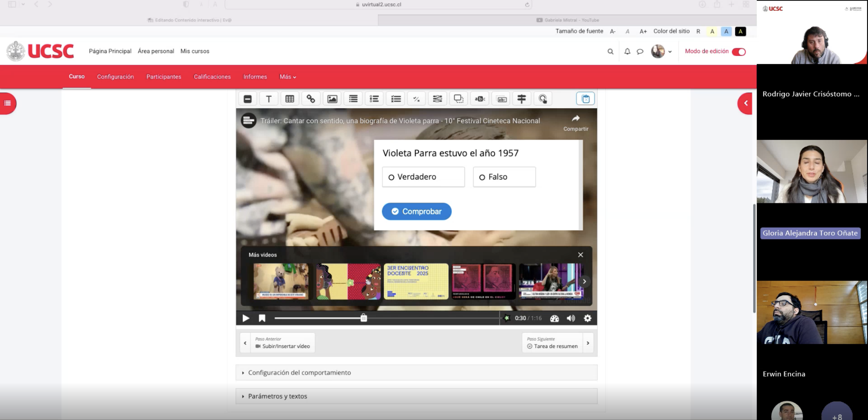Select the Verdadero radio option

423,177
